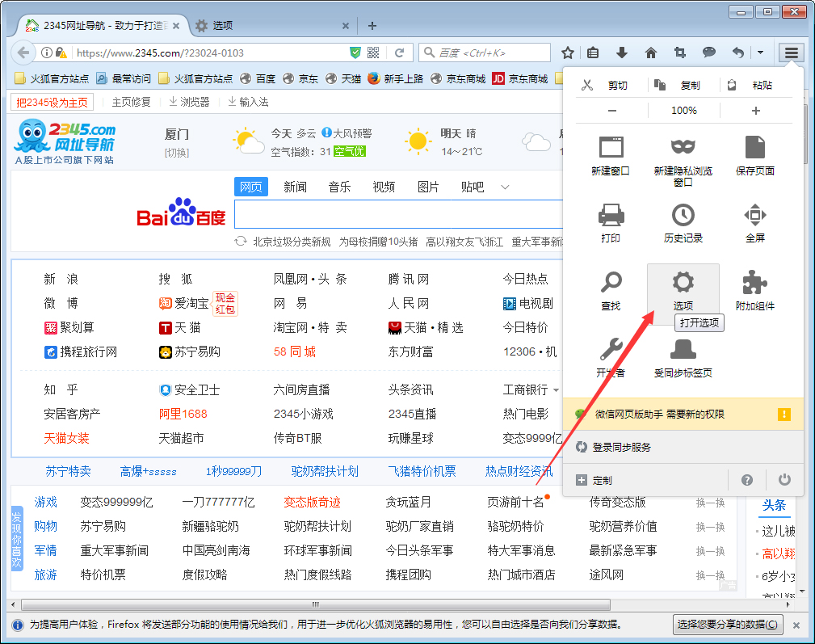
Task: Click + to increase the 100% zoom level
Action: [755, 110]
